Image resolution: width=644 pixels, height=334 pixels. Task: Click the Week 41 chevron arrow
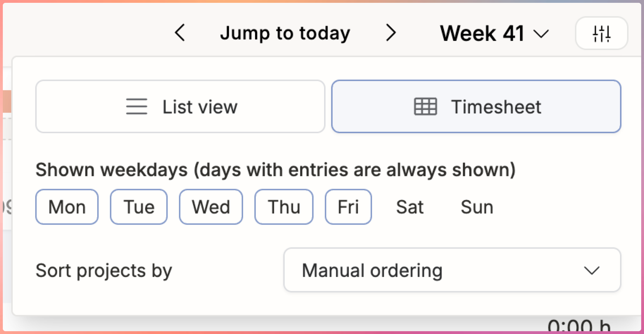click(541, 34)
